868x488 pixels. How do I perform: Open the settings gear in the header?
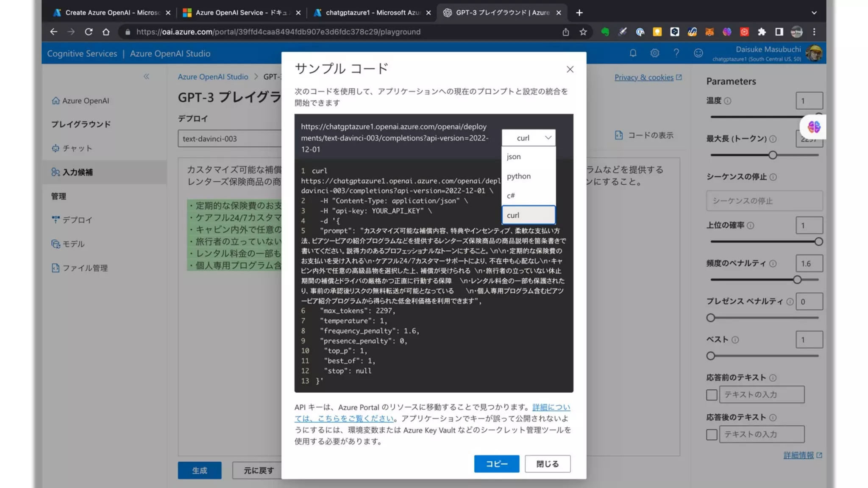(x=655, y=53)
